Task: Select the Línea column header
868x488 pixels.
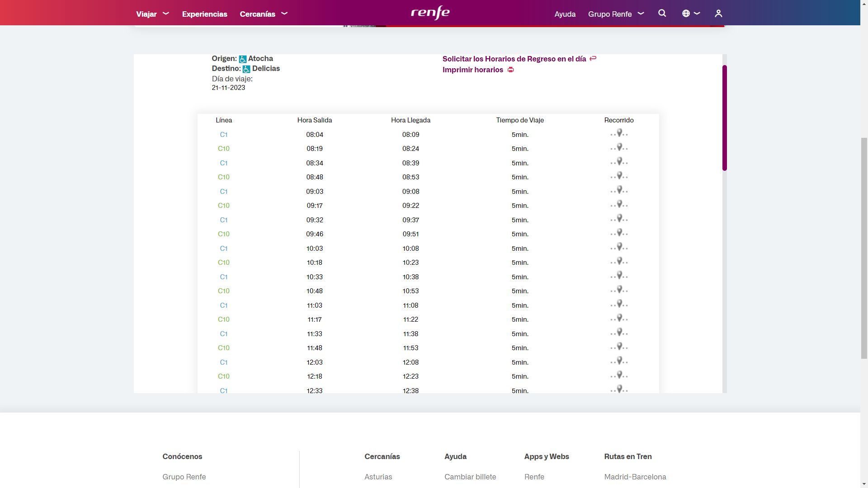Action: click(224, 120)
